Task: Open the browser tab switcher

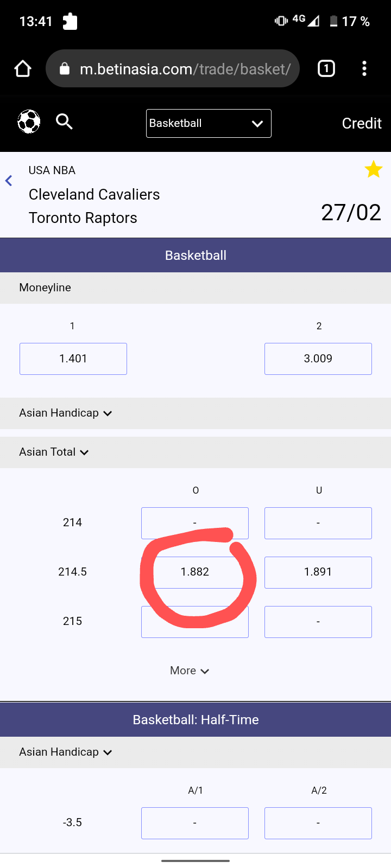Action: 326,69
